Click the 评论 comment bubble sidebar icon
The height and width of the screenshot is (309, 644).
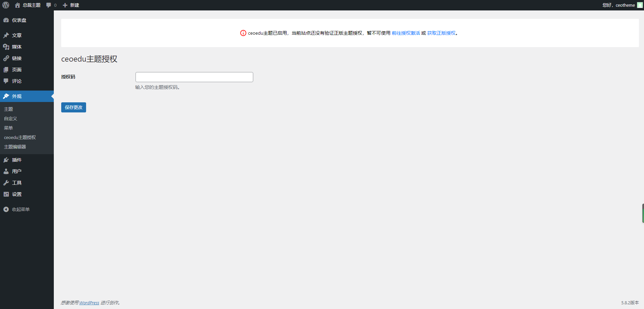tap(6, 81)
